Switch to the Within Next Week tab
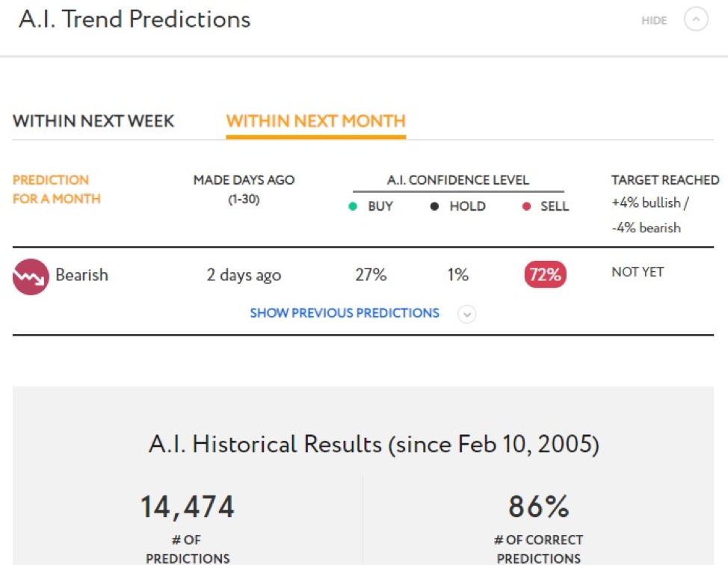The width and height of the screenshot is (728, 565). [93, 121]
